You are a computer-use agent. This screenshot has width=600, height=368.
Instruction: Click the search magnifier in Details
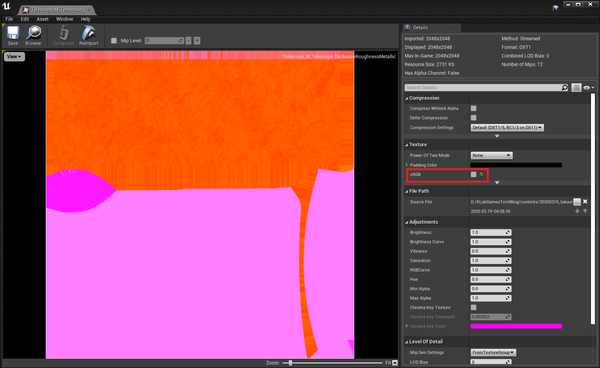coord(564,88)
